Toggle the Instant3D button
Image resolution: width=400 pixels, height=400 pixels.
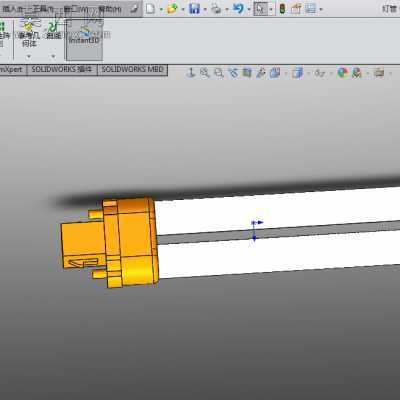click(x=84, y=40)
